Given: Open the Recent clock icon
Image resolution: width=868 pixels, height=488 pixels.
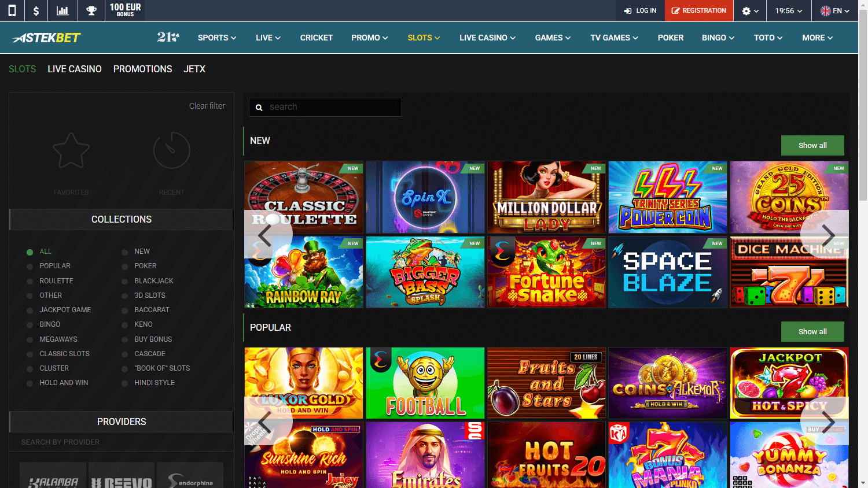Looking at the screenshot, I should click(172, 150).
